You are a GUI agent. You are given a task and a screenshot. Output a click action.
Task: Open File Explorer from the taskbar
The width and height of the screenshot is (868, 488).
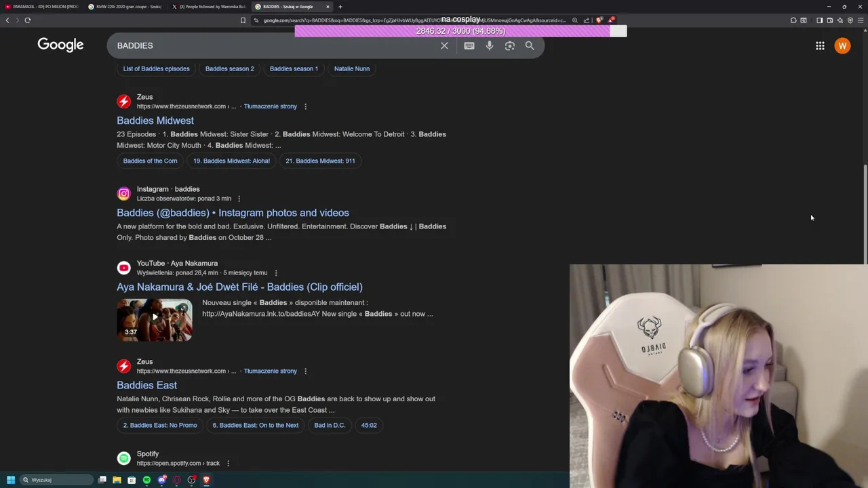(x=117, y=480)
